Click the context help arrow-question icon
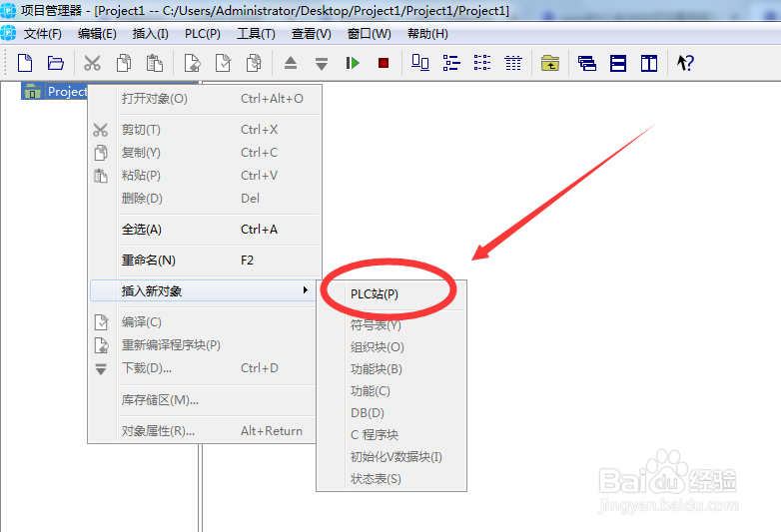The height and width of the screenshot is (532, 781). (x=685, y=63)
